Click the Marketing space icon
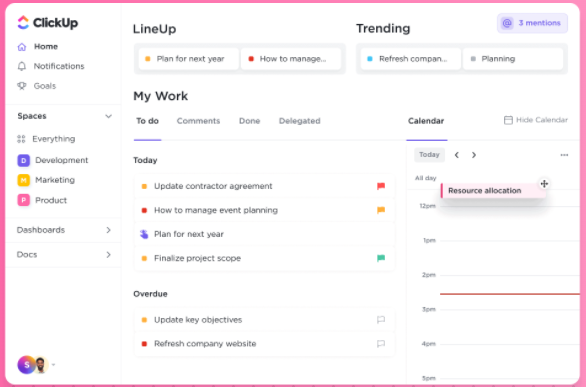Viewport: 586px width, 387px height. pos(24,180)
